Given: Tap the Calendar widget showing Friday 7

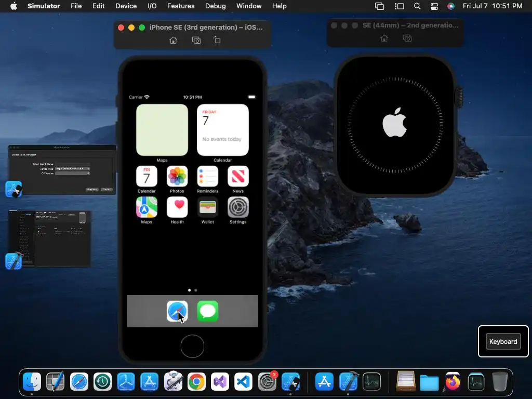Looking at the screenshot, I should click(222, 130).
